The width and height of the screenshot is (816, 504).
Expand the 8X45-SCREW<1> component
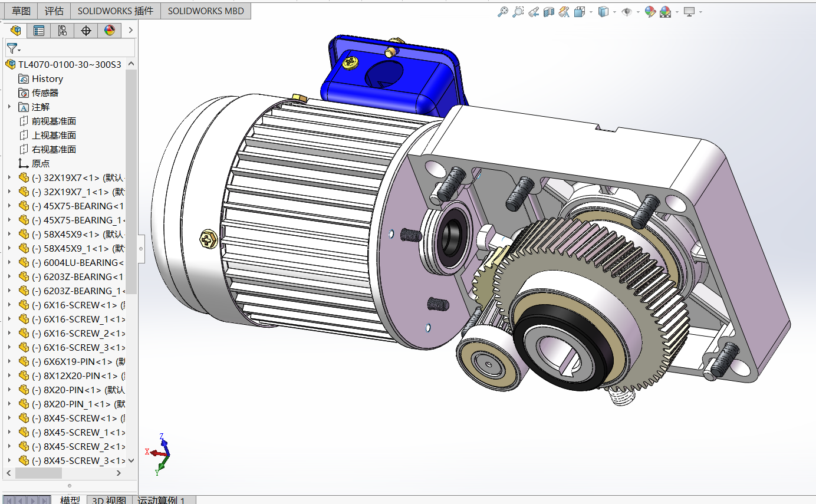[x=9, y=418]
